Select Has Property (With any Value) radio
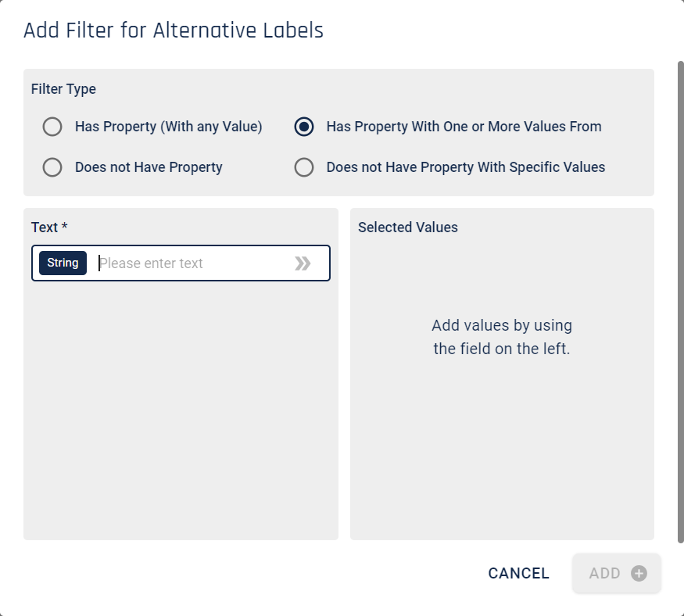684x616 pixels. 52,127
